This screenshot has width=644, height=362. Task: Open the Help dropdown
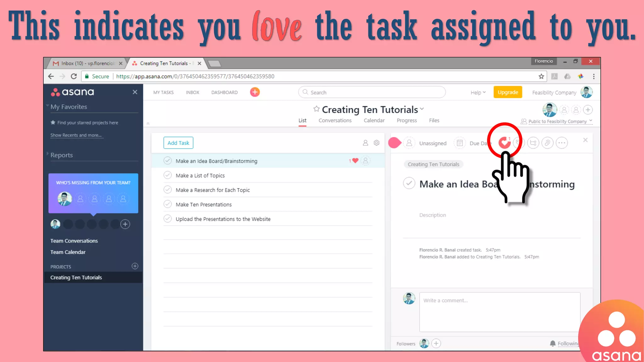[478, 92]
